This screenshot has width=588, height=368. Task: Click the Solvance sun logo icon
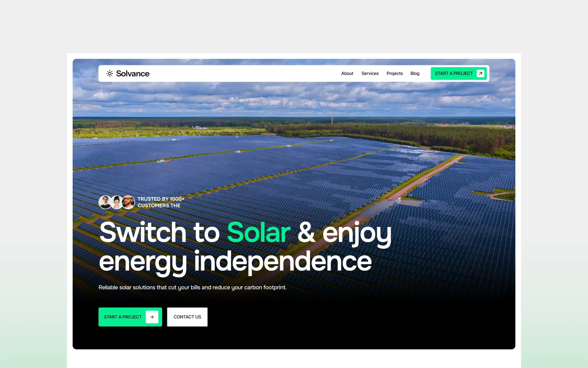109,74
